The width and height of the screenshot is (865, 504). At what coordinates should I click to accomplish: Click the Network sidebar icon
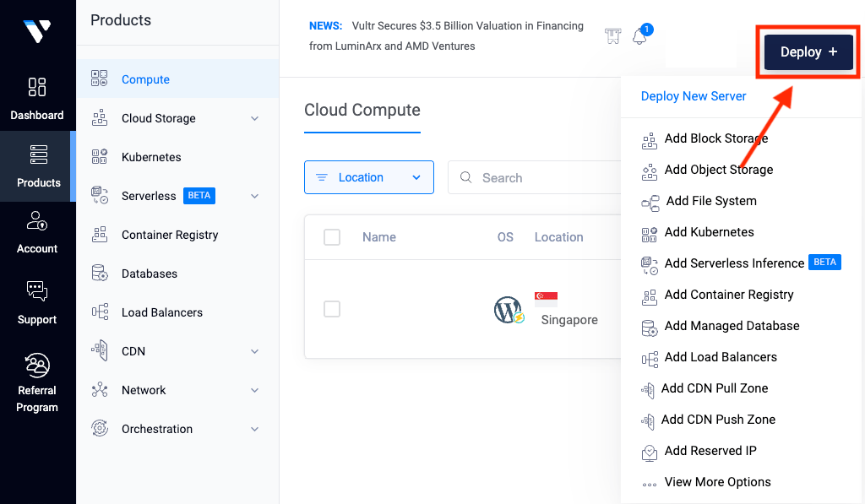pos(100,390)
